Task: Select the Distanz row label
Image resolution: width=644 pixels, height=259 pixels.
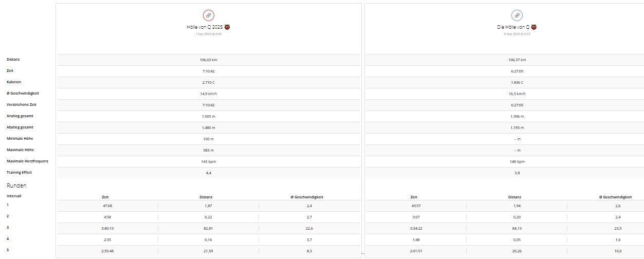Action: click(13, 60)
